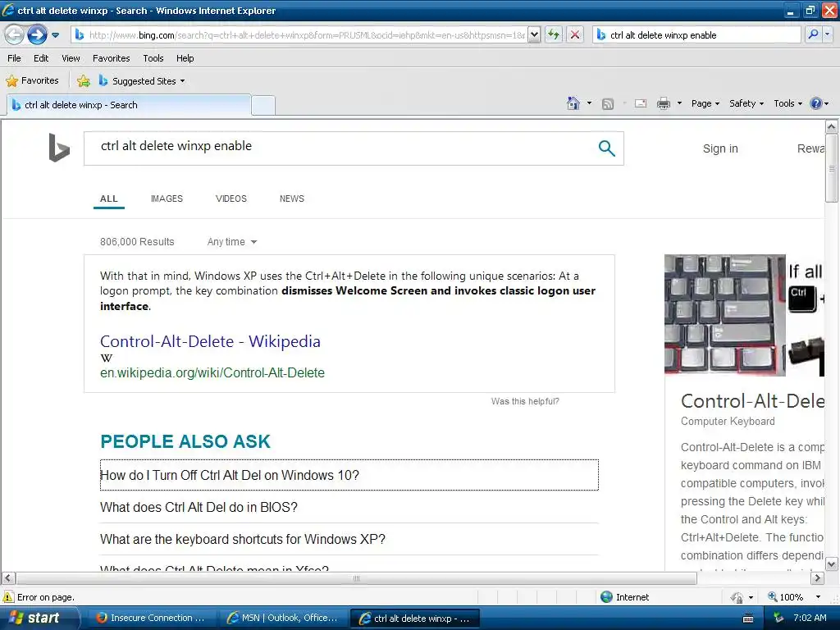
Task: Open the recent pages dropdown arrow
Action: pyautogui.click(x=55, y=35)
